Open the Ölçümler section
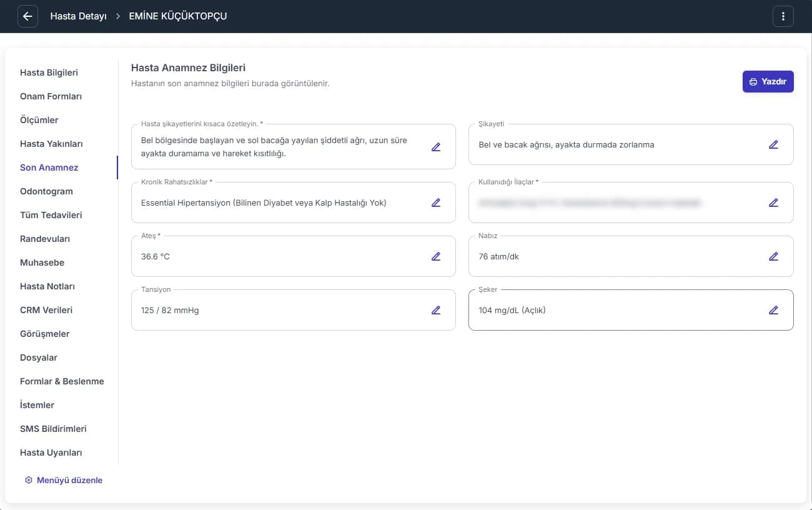Screen dimensions: 812x510 click(x=39, y=120)
